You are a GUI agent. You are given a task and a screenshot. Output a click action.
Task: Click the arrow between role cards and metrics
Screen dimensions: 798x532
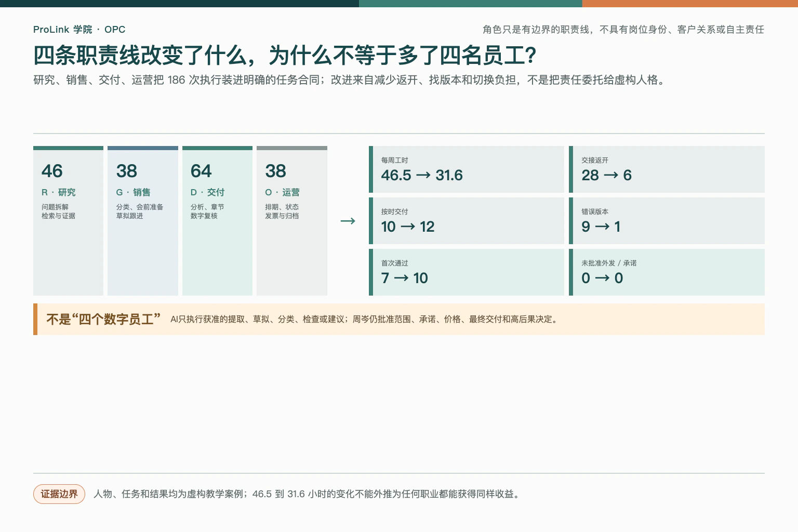coord(348,221)
